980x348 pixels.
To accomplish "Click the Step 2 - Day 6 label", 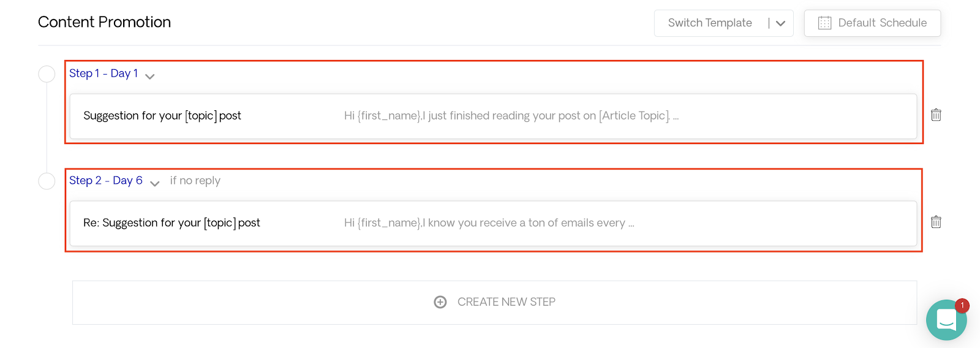I will pyautogui.click(x=106, y=181).
